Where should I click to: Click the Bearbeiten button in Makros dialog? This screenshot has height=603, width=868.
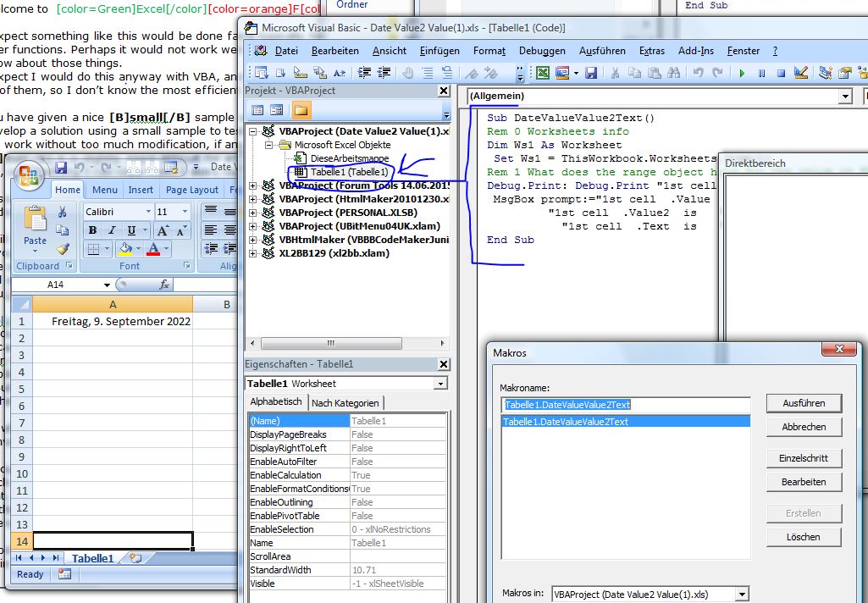tap(804, 482)
